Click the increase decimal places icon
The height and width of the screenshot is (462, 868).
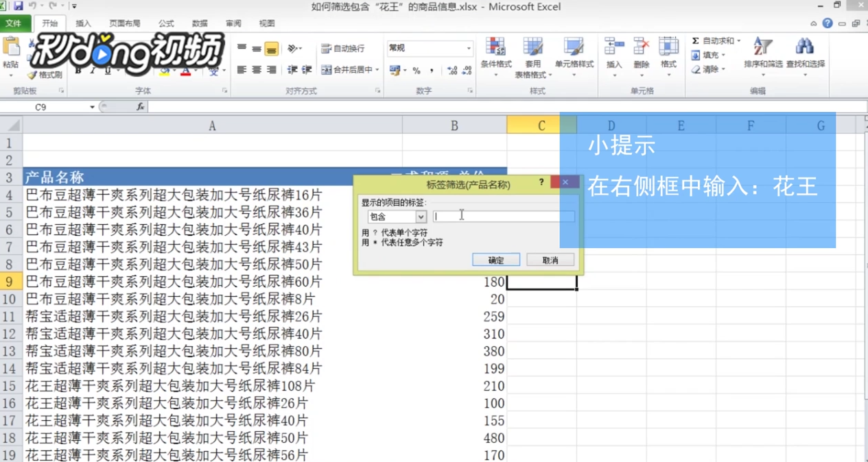pyautogui.click(x=452, y=71)
